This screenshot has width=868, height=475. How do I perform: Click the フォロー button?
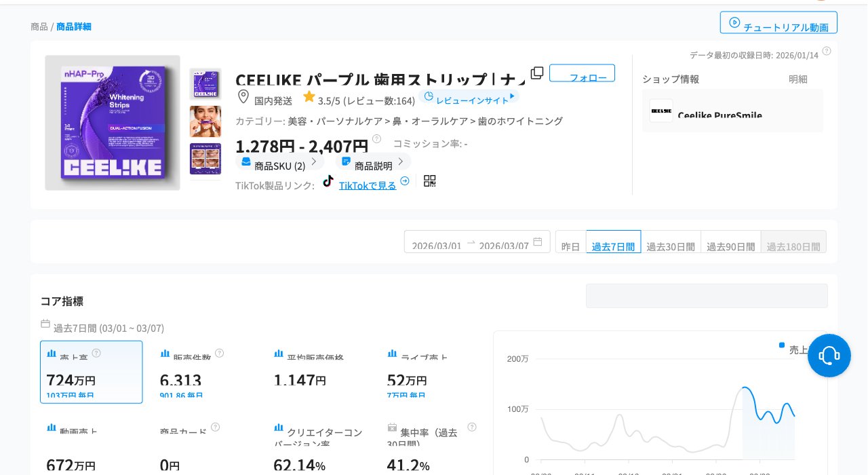pyautogui.click(x=582, y=73)
